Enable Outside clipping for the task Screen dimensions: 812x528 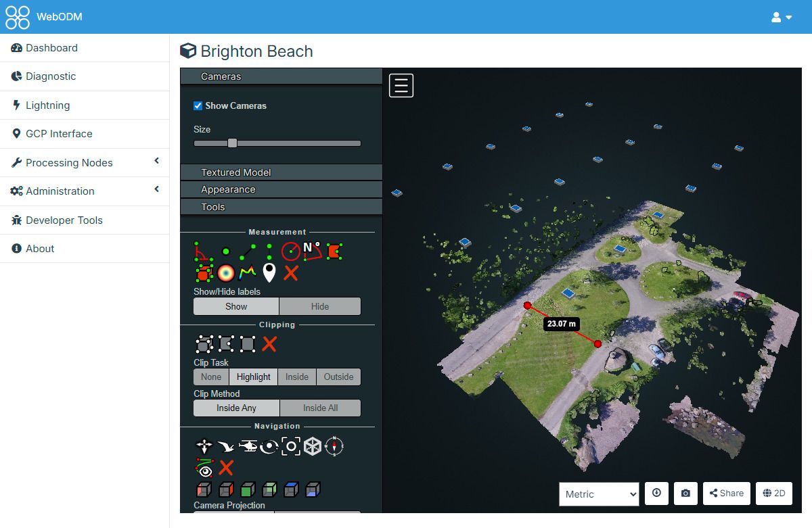coord(338,377)
